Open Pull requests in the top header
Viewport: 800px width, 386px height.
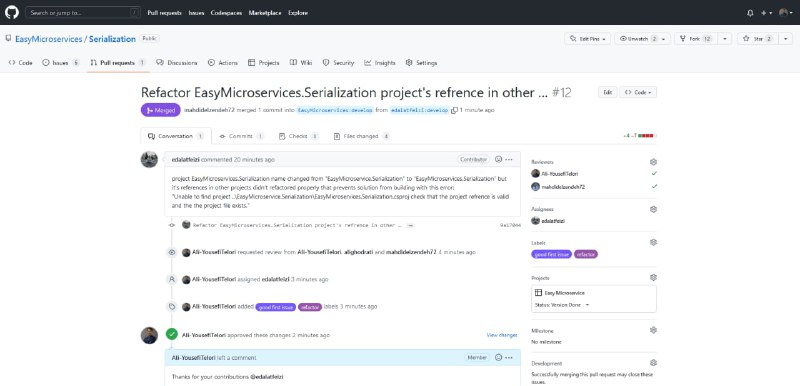[x=164, y=13]
